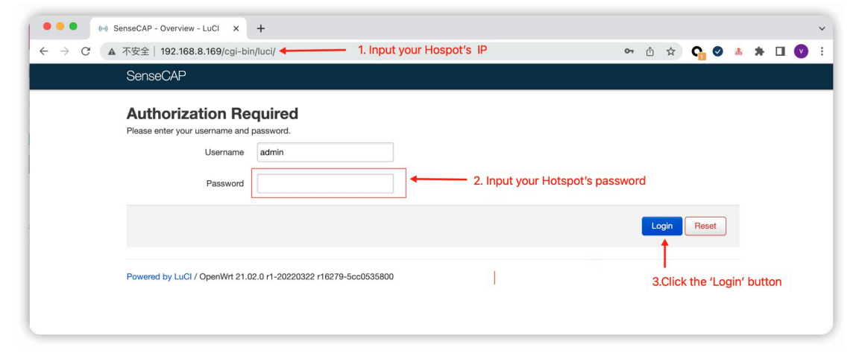Expand the tab search chevron
Viewport: 868px width, 353px height.
point(822,28)
